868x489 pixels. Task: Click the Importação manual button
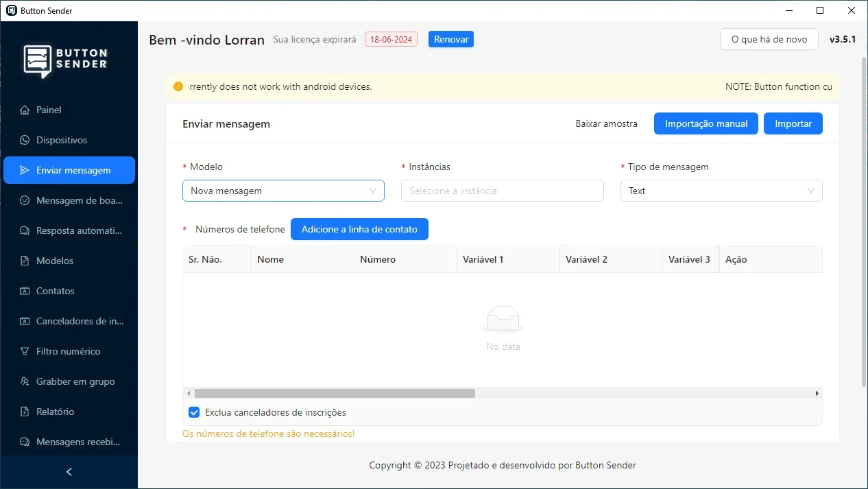tap(706, 123)
